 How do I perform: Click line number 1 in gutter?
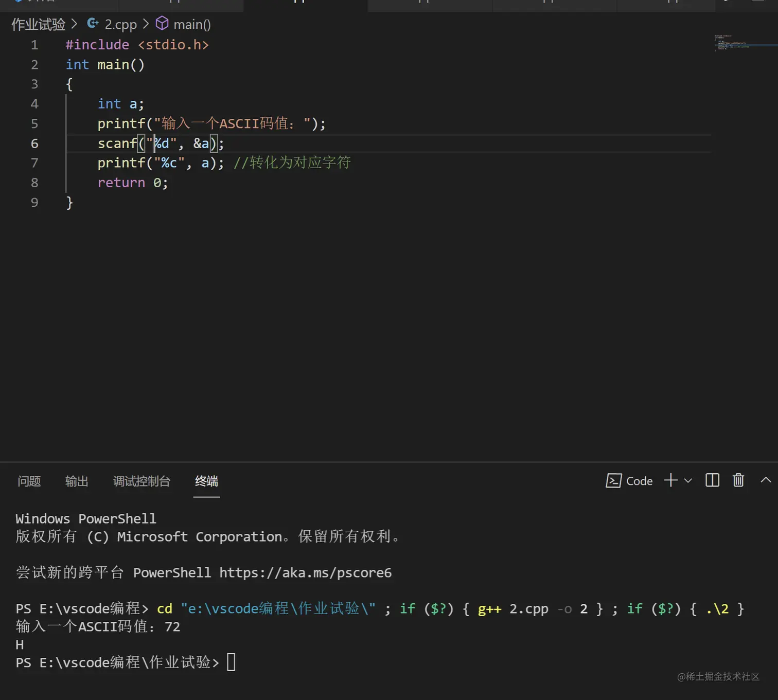34,45
